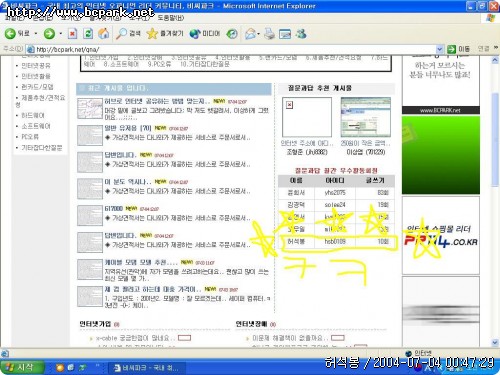This screenshot has height=375, width=500.
Task: Open the Help (도움말) menu
Action: pos(170,18)
